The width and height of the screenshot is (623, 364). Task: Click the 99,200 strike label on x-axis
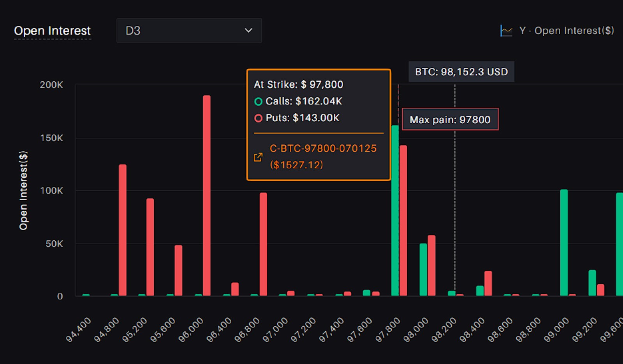tap(584, 330)
